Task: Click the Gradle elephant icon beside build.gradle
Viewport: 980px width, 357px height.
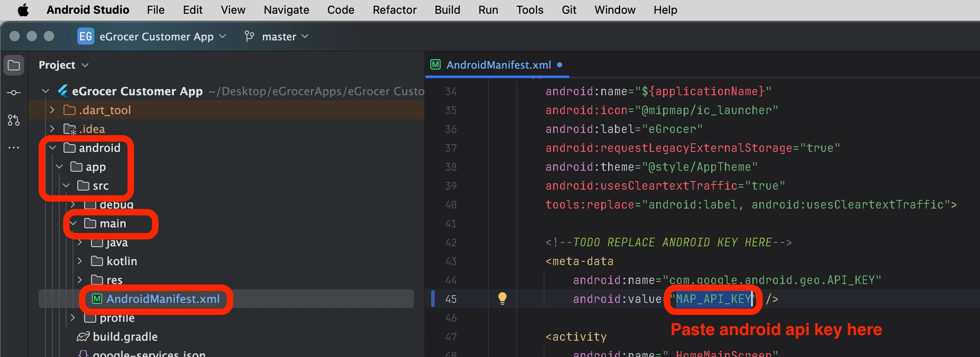Action: pyautogui.click(x=83, y=337)
